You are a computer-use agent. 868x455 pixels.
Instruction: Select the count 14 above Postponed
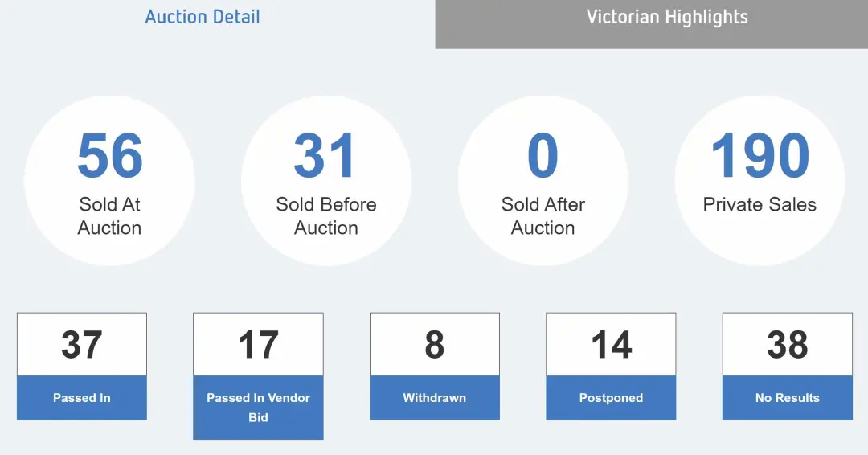611,344
